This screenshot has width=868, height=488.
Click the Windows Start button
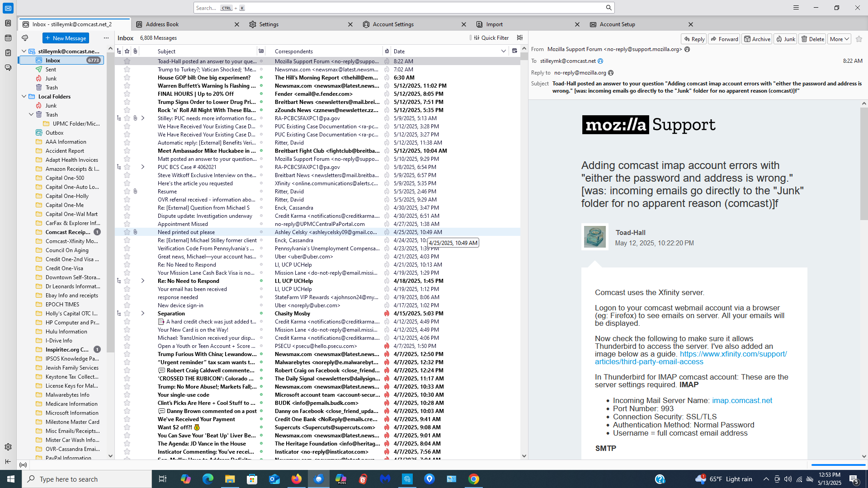coord(11,479)
